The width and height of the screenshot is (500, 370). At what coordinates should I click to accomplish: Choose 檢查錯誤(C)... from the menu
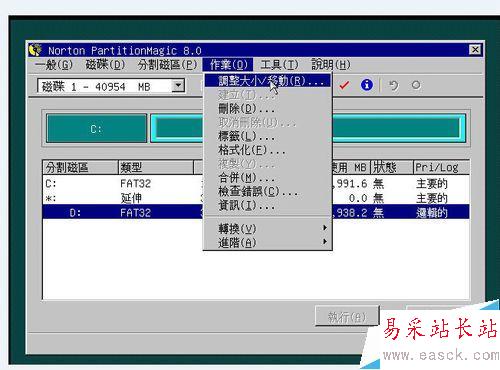[x=268, y=191]
